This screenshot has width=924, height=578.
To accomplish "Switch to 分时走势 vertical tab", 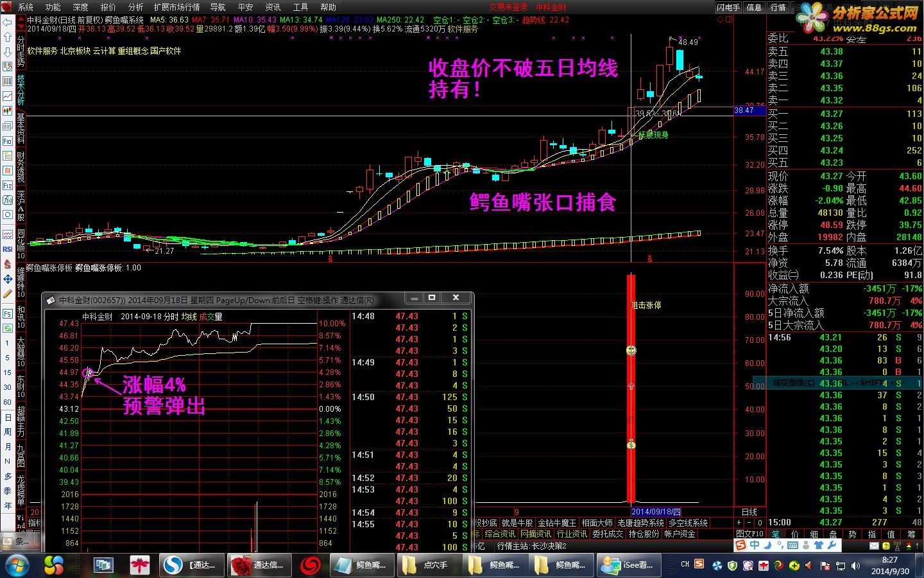I will click(21, 51).
